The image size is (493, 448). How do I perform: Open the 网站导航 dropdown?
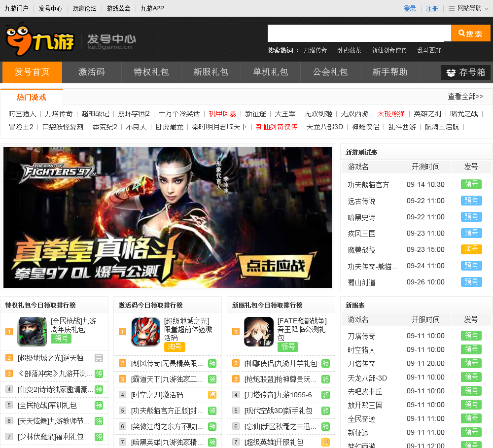(x=468, y=8)
